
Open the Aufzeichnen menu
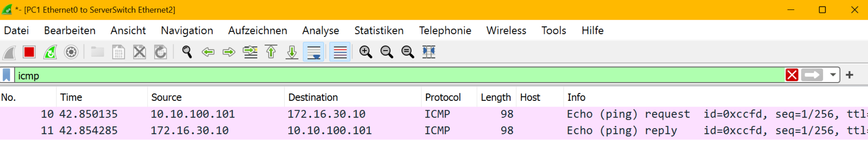click(x=257, y=31)
